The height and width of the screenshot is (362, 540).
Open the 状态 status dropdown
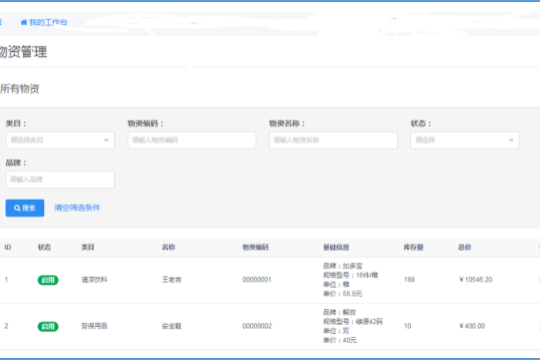(465, 140)
